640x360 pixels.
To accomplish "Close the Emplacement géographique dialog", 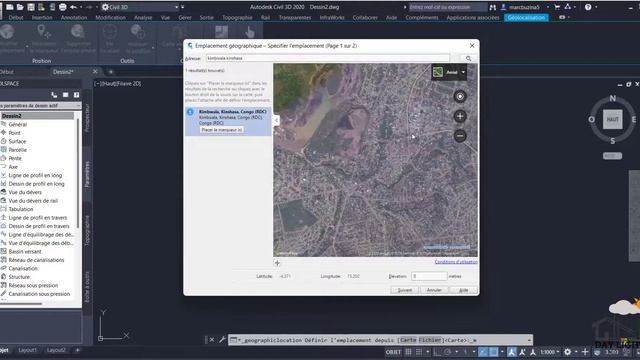I will click(472, 45).
